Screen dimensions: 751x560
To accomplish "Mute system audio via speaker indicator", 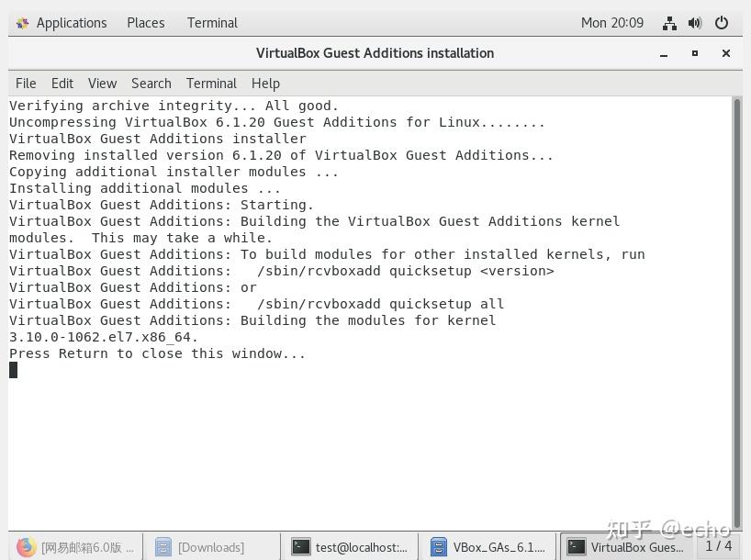I will [695, 22].
